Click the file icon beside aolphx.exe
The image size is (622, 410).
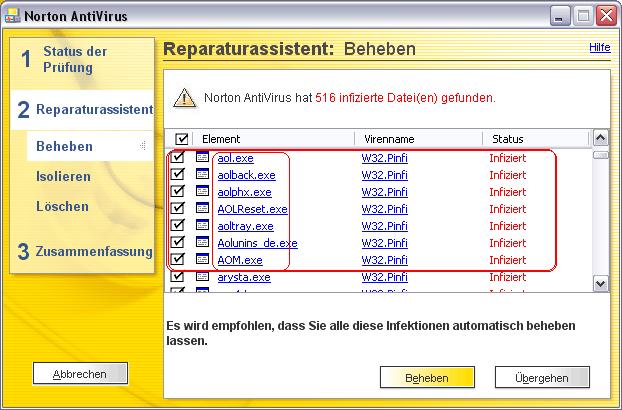[x=203, y=192]
